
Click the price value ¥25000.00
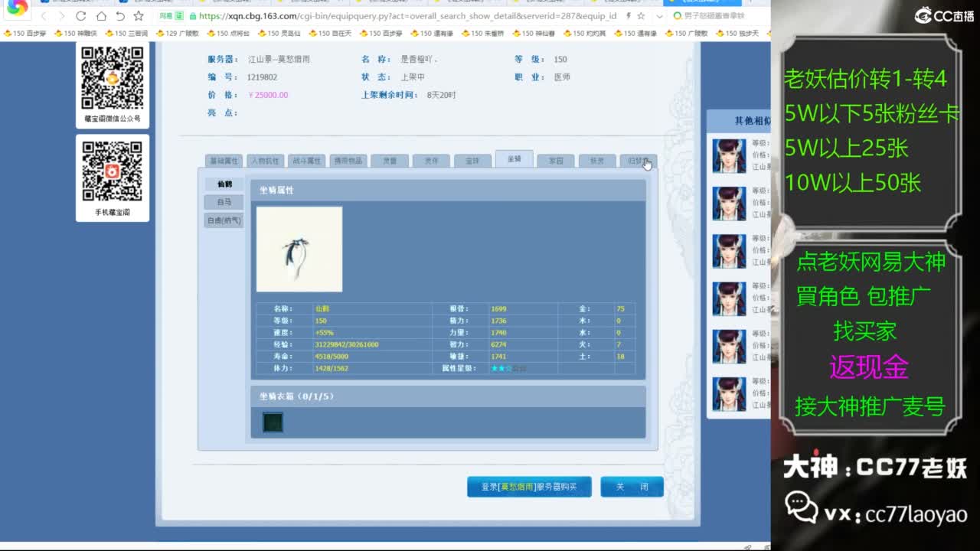tap(268, 95)
